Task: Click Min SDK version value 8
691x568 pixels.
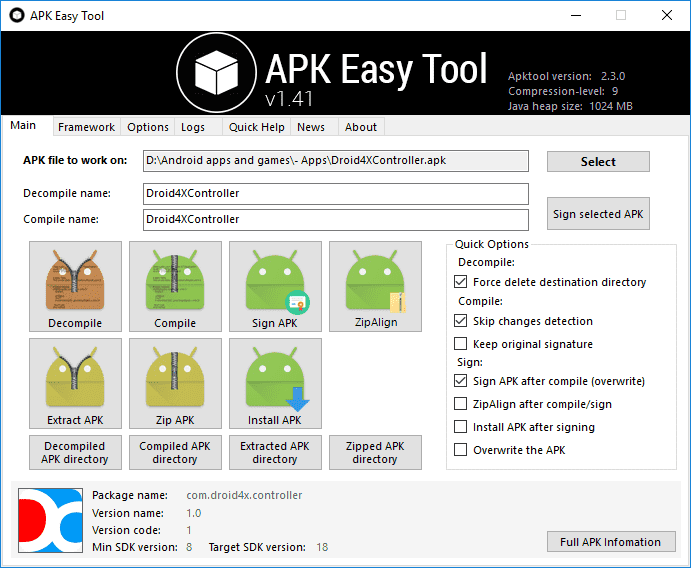Action: (189, 547)
